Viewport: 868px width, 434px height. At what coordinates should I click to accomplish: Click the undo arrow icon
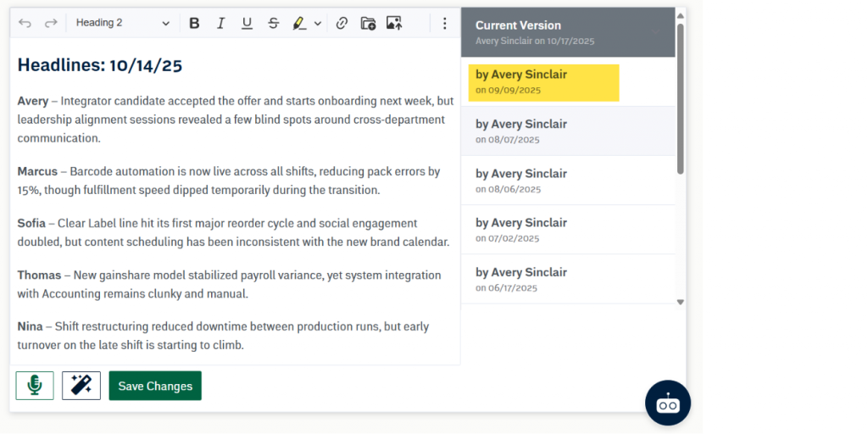[25, 23]
